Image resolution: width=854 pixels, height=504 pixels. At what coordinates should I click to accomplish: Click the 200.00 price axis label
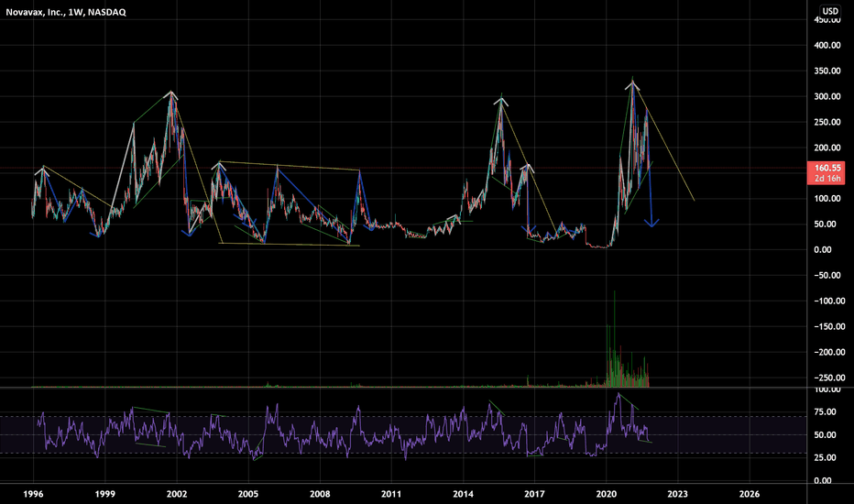827,148
